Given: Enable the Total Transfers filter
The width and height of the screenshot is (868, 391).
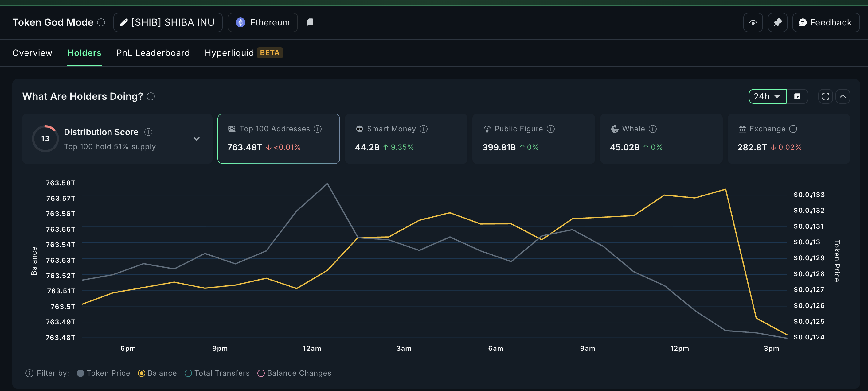Looking at the screenshot, I should click(x=188, y=373).
